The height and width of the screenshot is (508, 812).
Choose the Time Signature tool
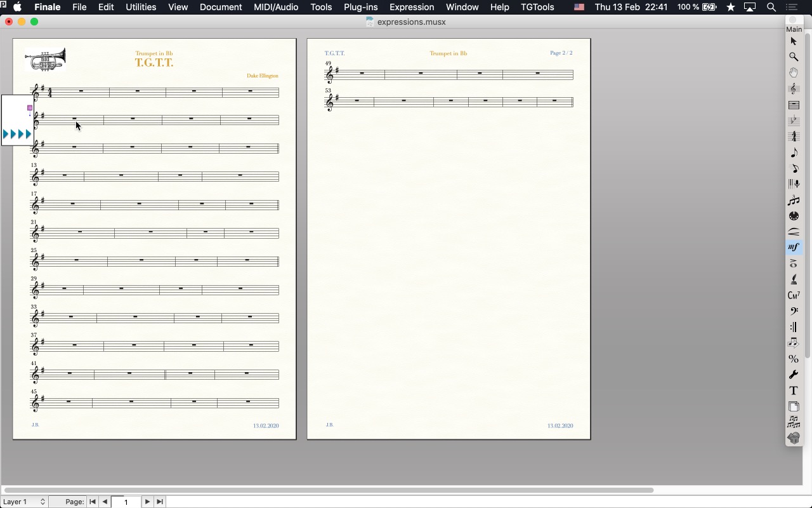[794, 137]
